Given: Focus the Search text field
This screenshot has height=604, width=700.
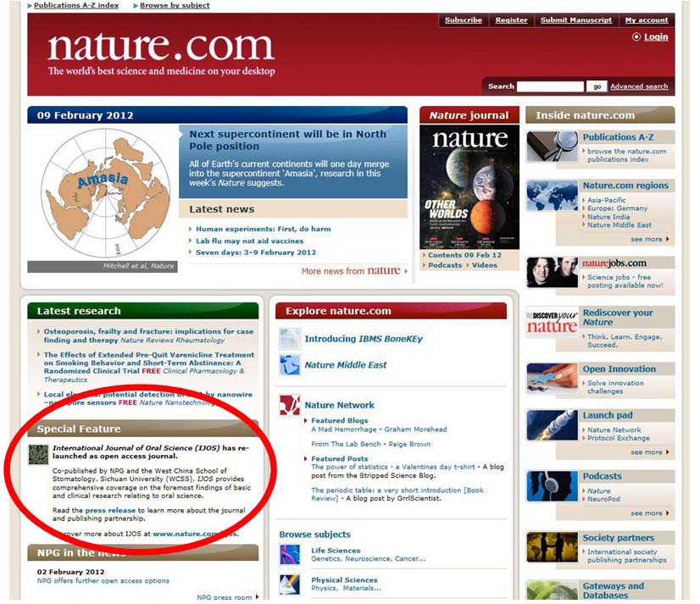Looking at the screenshot, I should pos(550,86).
